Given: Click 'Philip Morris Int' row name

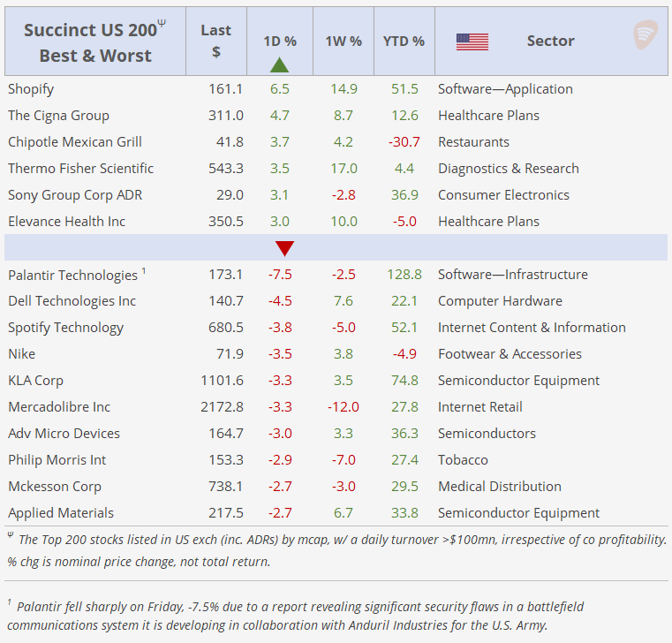Looking at the screenshot, I should click(x=57, y=460).
